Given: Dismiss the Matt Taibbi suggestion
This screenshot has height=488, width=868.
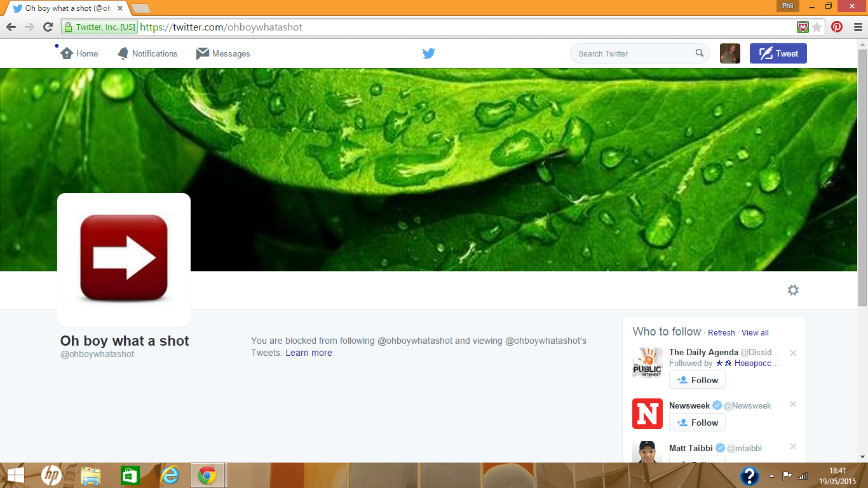Looking at the screenshot, I should tap(793, 446).
